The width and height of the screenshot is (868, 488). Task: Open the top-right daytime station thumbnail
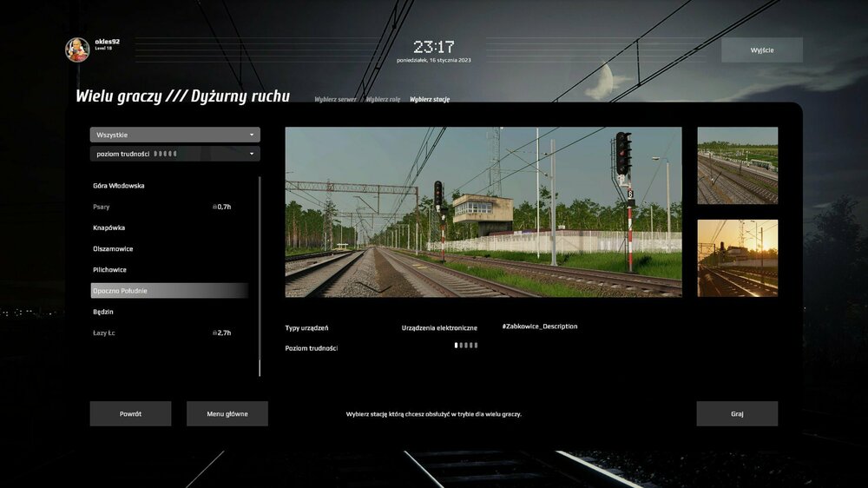point(737,166)
